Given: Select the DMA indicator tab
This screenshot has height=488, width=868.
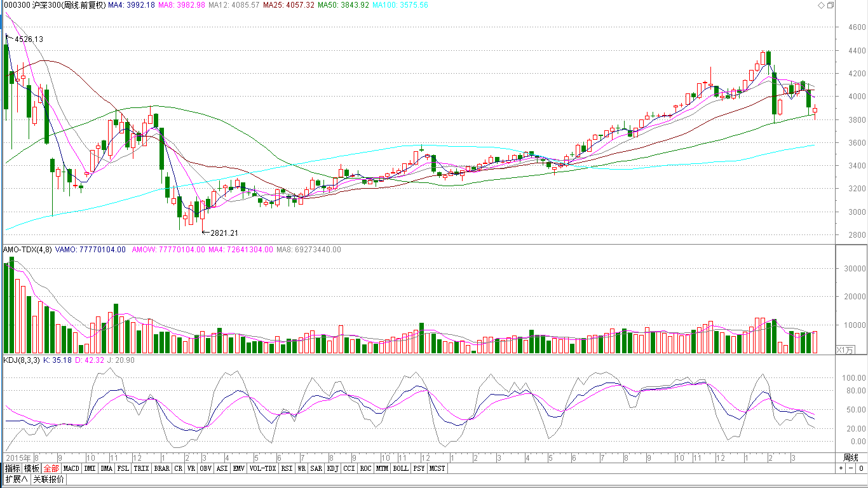Looking at the screenshot, I should (x=106, y=468).
